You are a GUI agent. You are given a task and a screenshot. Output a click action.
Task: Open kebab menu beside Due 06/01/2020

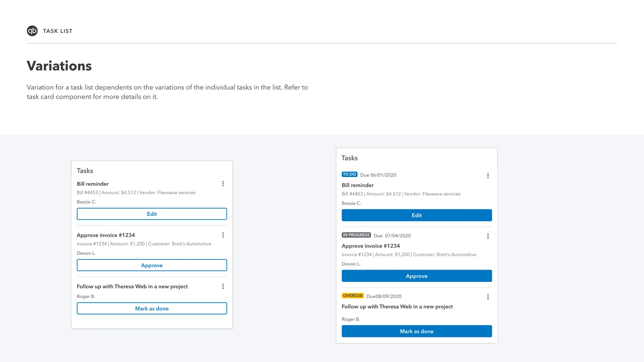[x=488, y=176]
